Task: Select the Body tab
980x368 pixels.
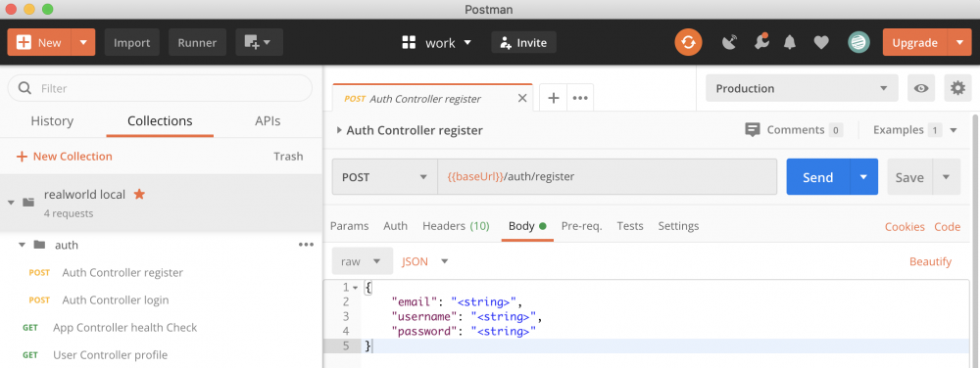Action: point(527,226)
